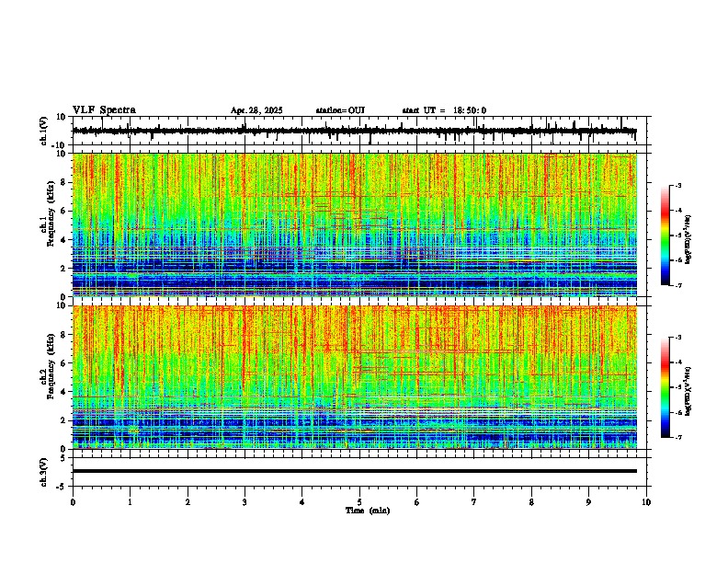Image resolution: width=728 pixels, height=563 pixels.
Task: Click the "station=OUI" label
Action: (340, 110)
